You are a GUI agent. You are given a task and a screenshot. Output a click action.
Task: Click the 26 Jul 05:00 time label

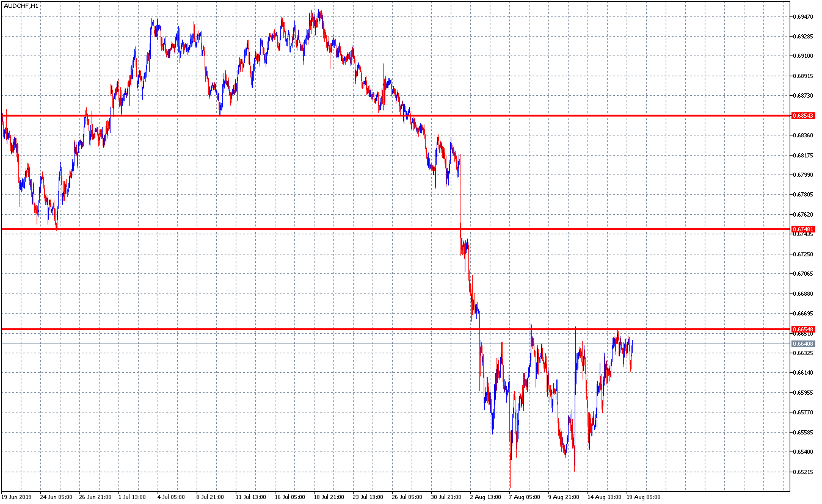(x=408, y=497)
